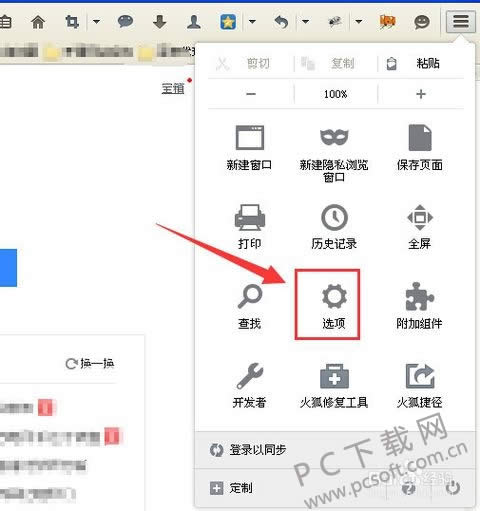
Task: Expand the dropdown beside the gray brush icon
Action: (x=359, y=22)
